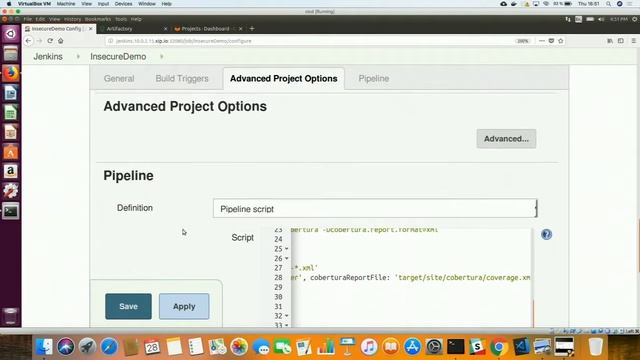Go back with Firefox back arrow
This screenshot has width=640, height=360.
pos(28,41)
